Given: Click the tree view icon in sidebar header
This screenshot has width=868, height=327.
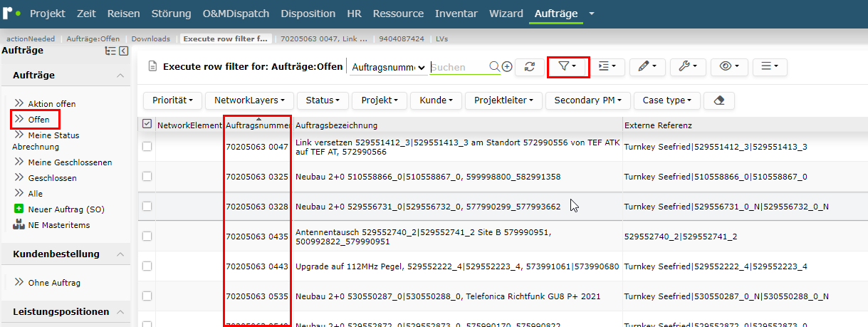Looking at the screenshot, I should click(x=110, y=51).
